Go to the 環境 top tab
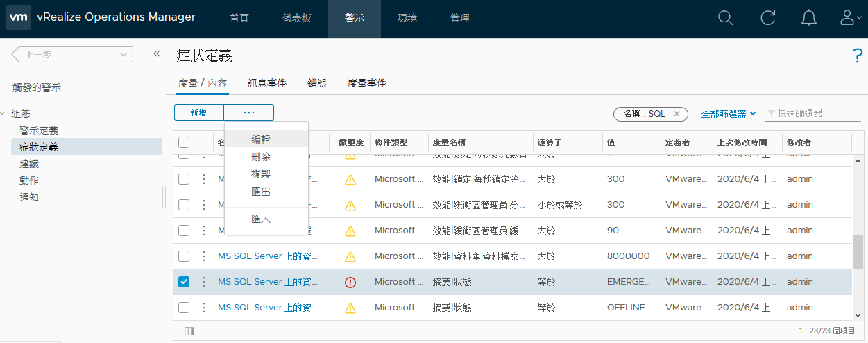Screen dimensions: 868x343 407,19
